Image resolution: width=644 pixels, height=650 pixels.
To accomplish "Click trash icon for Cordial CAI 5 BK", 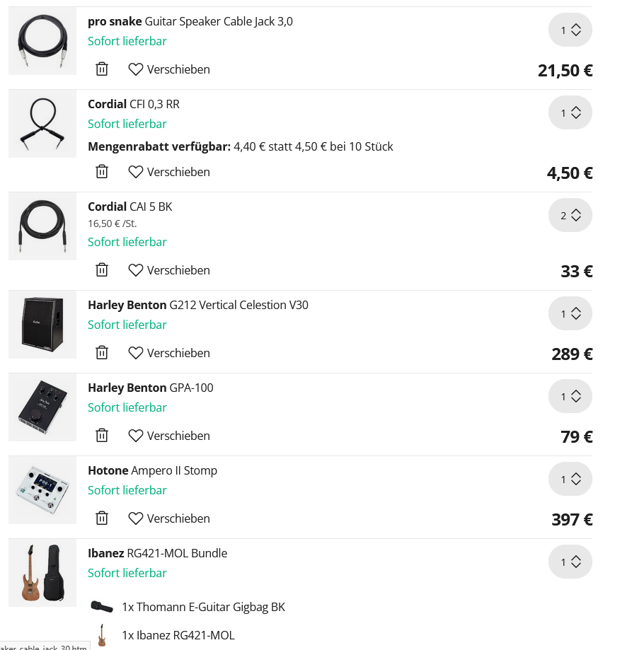I will pyautogui.click(x=102, y=270).
